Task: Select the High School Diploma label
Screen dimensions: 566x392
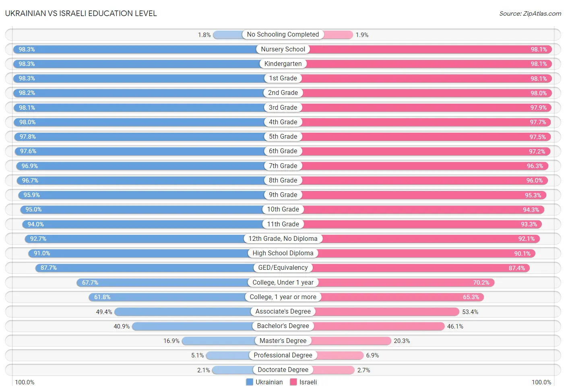Action: [x=283, y=253]
